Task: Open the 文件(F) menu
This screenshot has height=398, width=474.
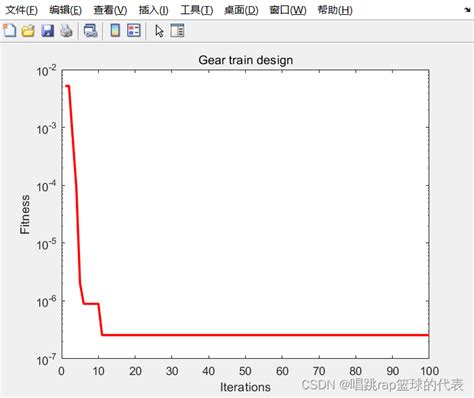Action: pos(22,10)
